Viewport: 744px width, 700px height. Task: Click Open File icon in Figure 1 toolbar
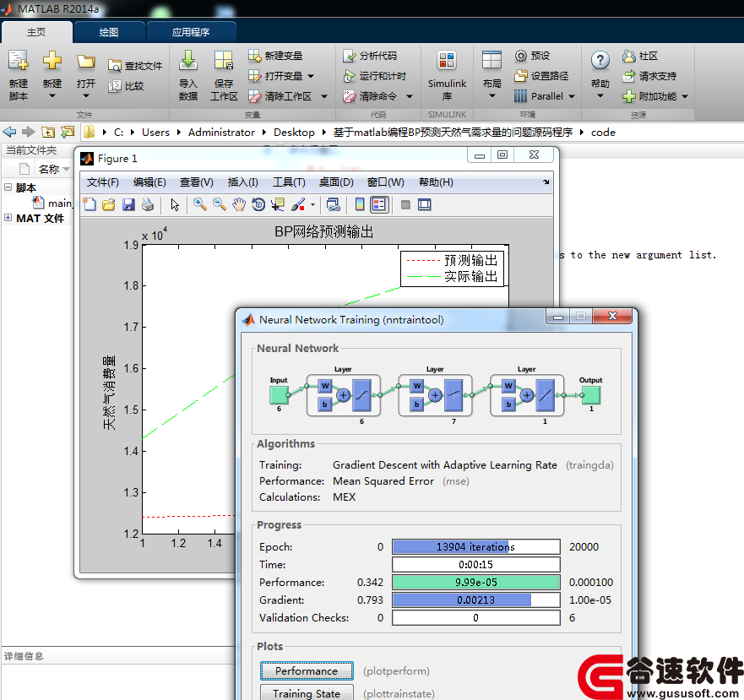coord(109,204)
